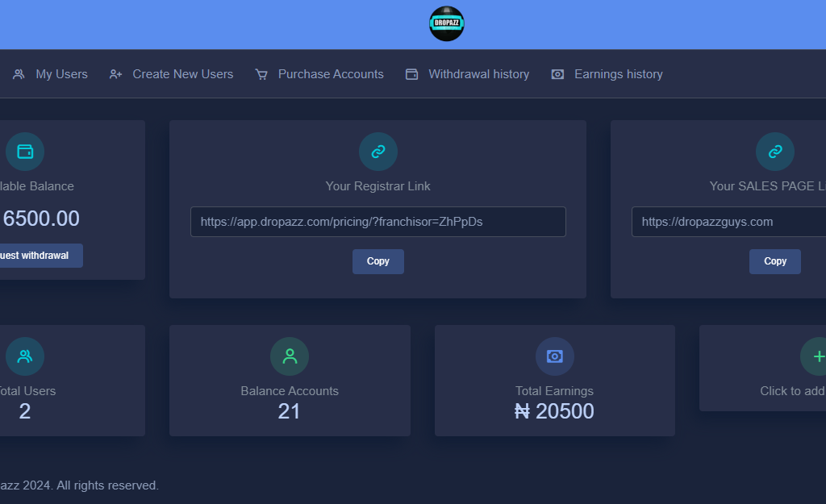Click the link icon above Your Registrar Link
Image resolution: width=826 pixels, height=504 pixels.
tap(378, 152)
